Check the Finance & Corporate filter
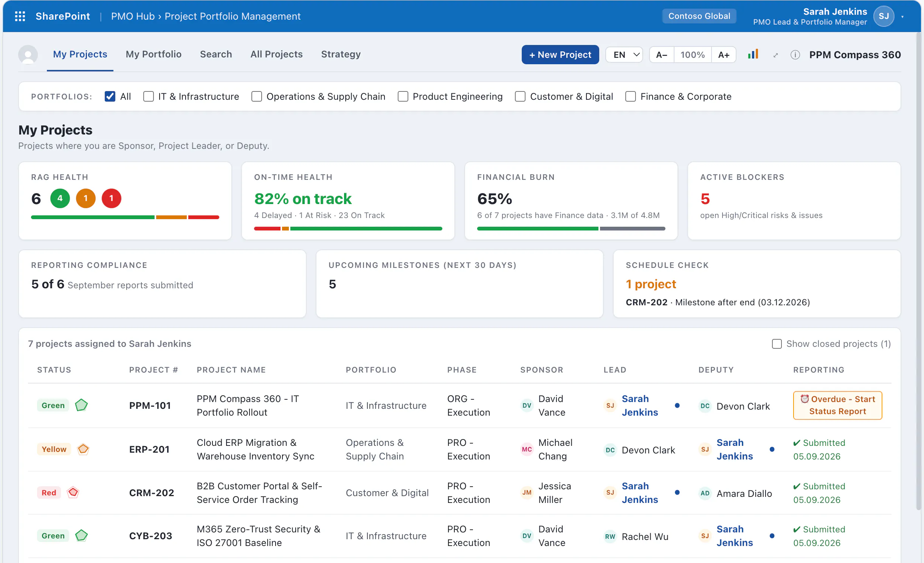This screenshot has height=563, width=924. (x=630, y=96)
